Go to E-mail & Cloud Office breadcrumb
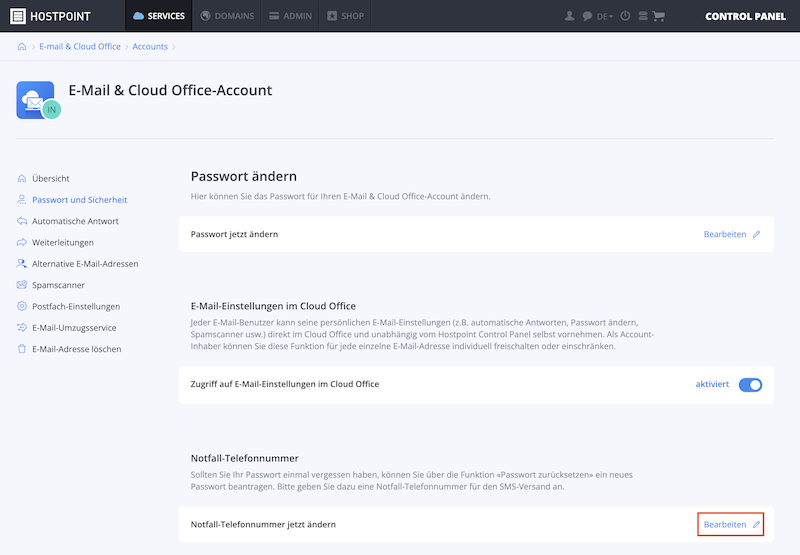The height and width of the screenshot is (555, 800). [80, 46]
